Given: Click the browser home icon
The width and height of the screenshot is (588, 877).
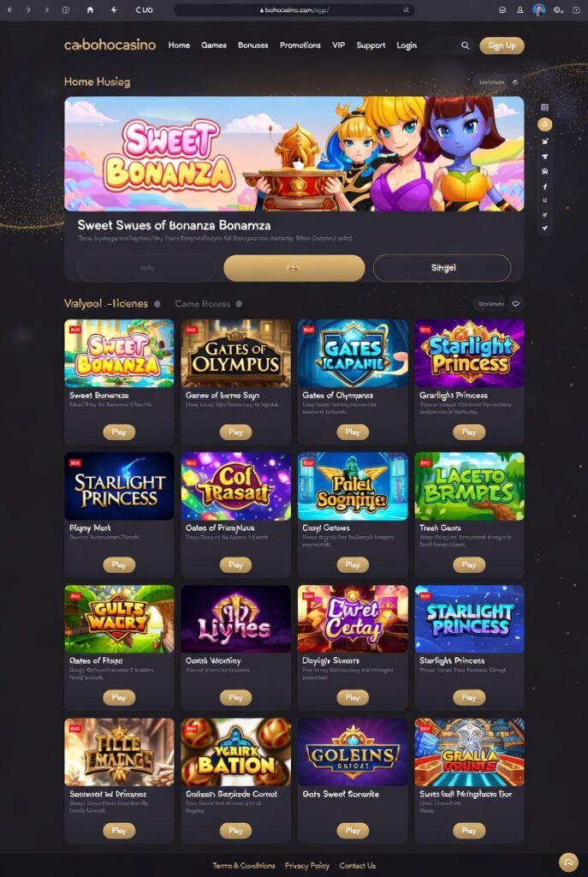Looking at the screenshot, I should [90, 10].
